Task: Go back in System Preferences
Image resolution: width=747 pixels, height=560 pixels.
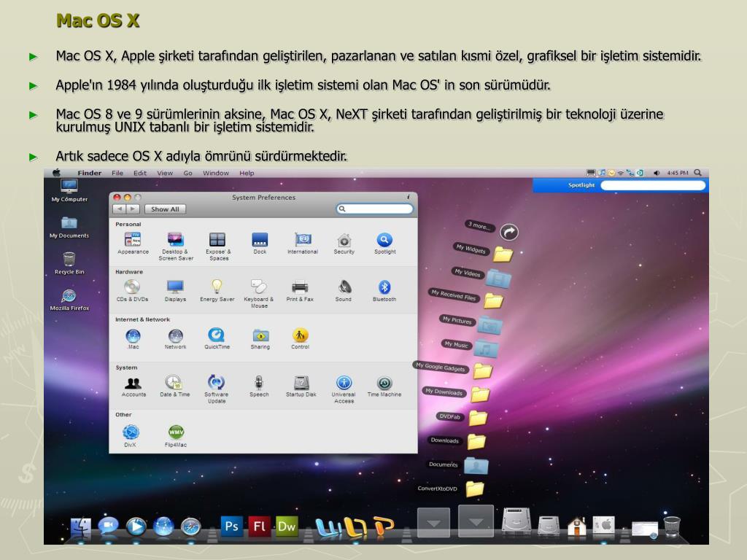Action: (x=120, y=209)
